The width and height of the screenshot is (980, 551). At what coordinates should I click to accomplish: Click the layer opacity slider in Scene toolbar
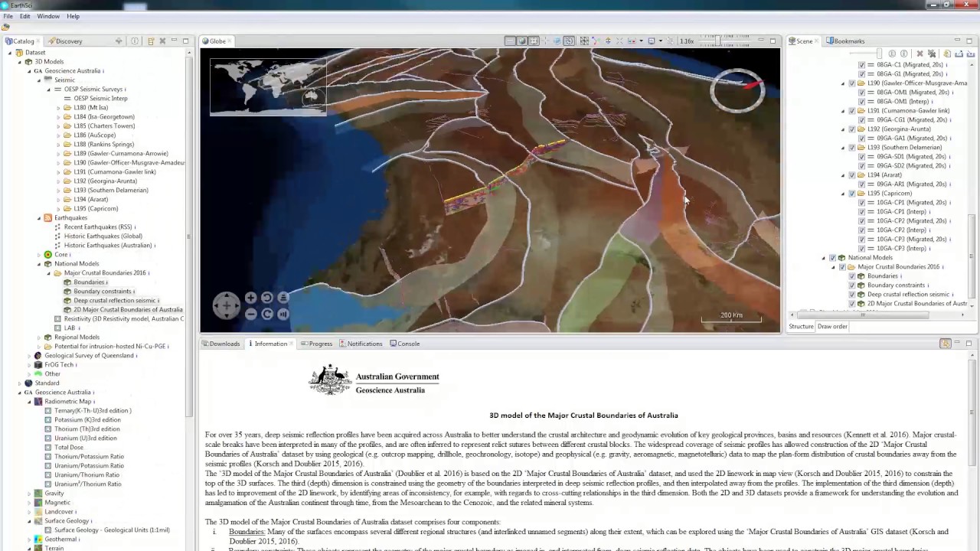coord(865,54)
